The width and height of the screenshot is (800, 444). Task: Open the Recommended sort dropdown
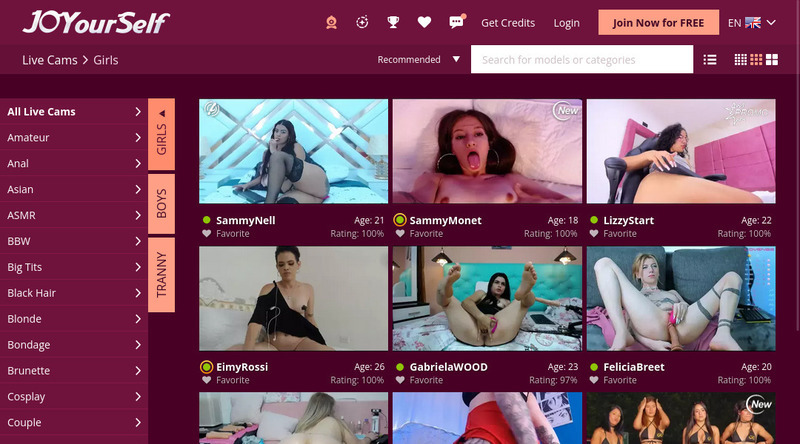pyautogui.click(x=419, y=60)
